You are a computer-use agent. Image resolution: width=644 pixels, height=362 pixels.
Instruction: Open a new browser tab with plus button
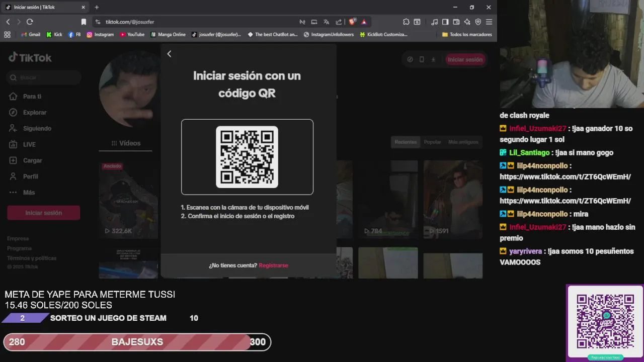(97, 7)
